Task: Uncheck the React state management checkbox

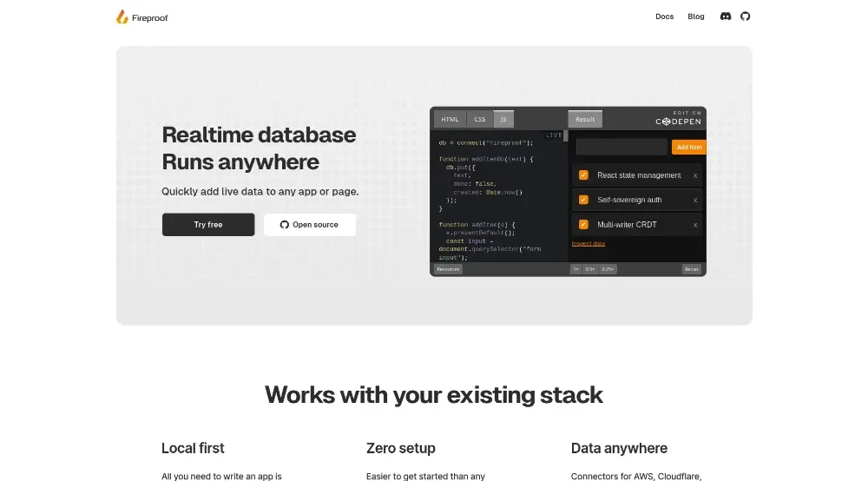Action: coord(583,175)
